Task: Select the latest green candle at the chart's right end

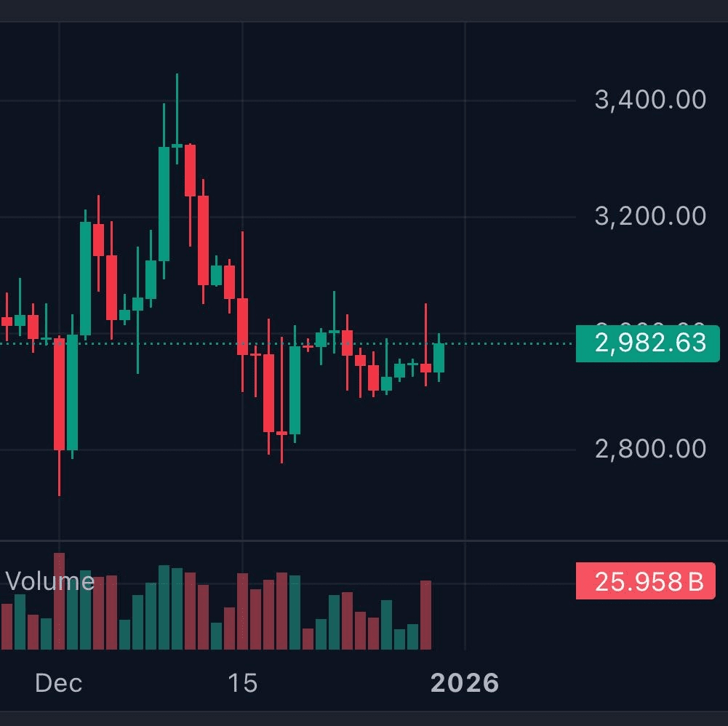Action: pos(439,358)
